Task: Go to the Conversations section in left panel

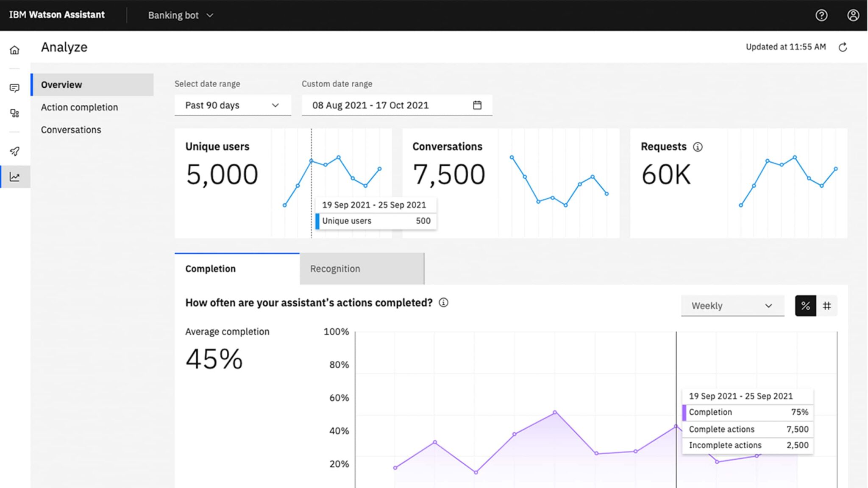Action: pyautogui.click(x=71, y=130)
